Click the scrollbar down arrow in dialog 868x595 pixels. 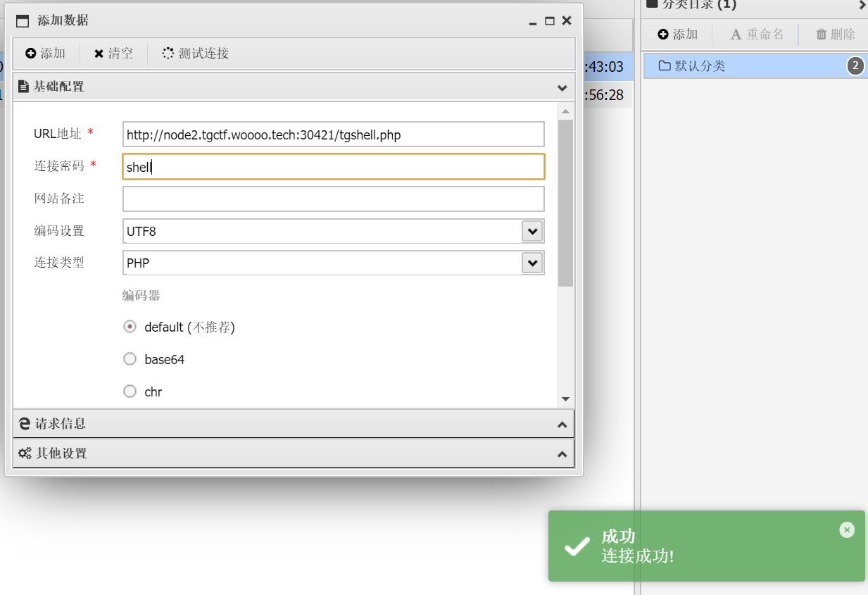(x=565, y=399)
